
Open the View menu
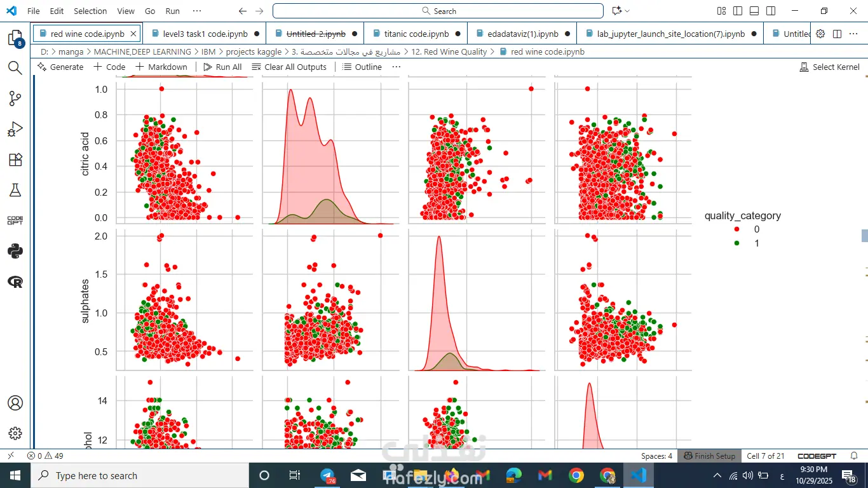coord(126,11)
